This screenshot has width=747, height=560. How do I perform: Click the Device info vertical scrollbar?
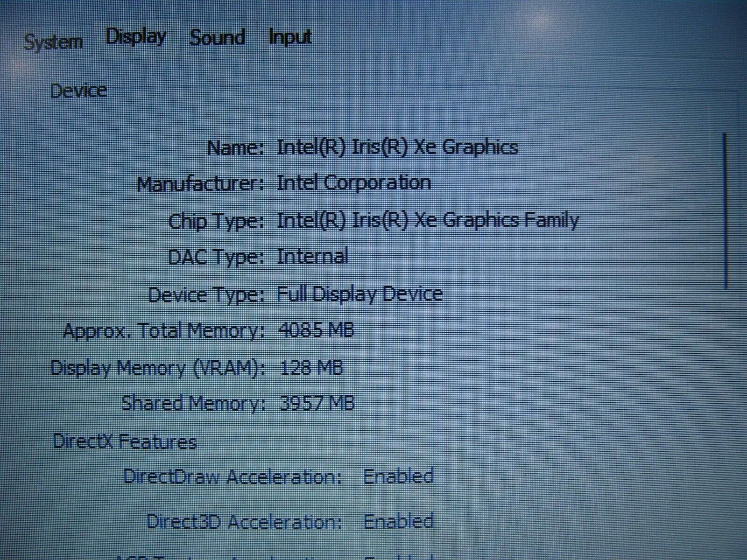tap(726, 211)
